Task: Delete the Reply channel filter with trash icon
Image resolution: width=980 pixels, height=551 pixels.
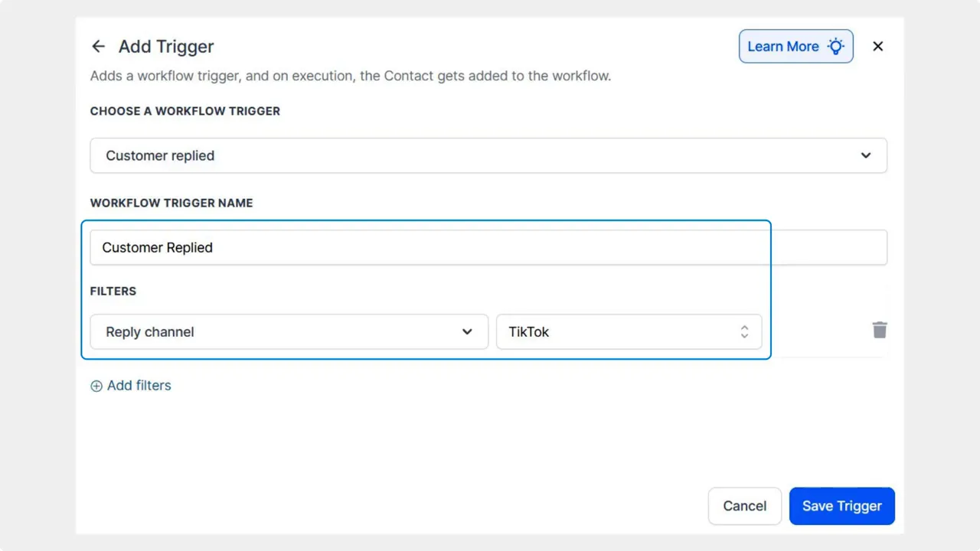Action: [x=879, y=330]
